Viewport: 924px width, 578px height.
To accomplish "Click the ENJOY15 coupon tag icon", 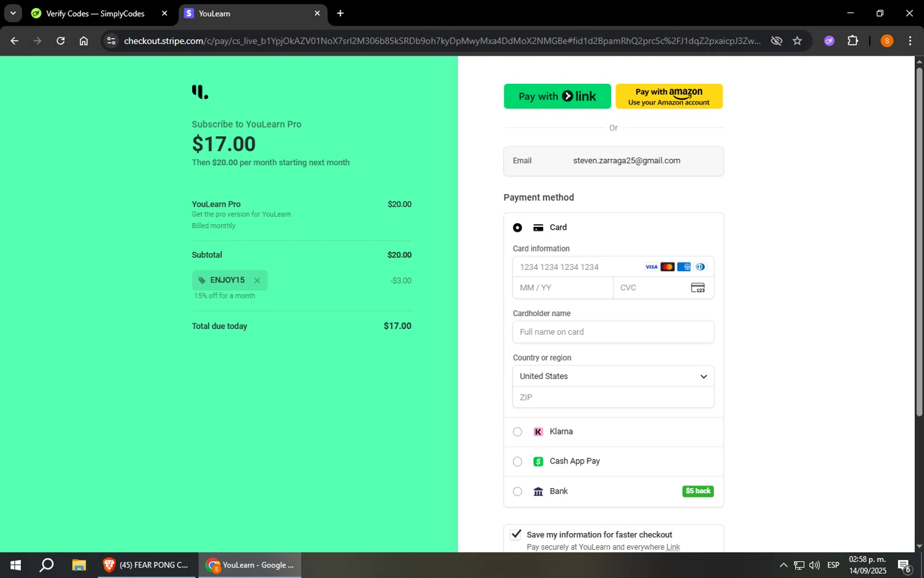I will (x=201, y=280).
